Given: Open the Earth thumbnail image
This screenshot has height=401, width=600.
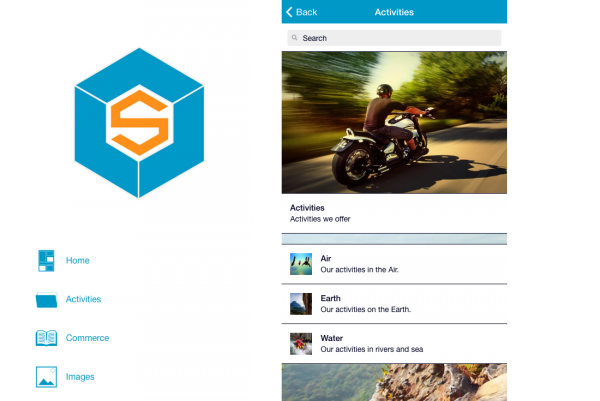Looking at the screenshot, I should [x=301, y=304].
